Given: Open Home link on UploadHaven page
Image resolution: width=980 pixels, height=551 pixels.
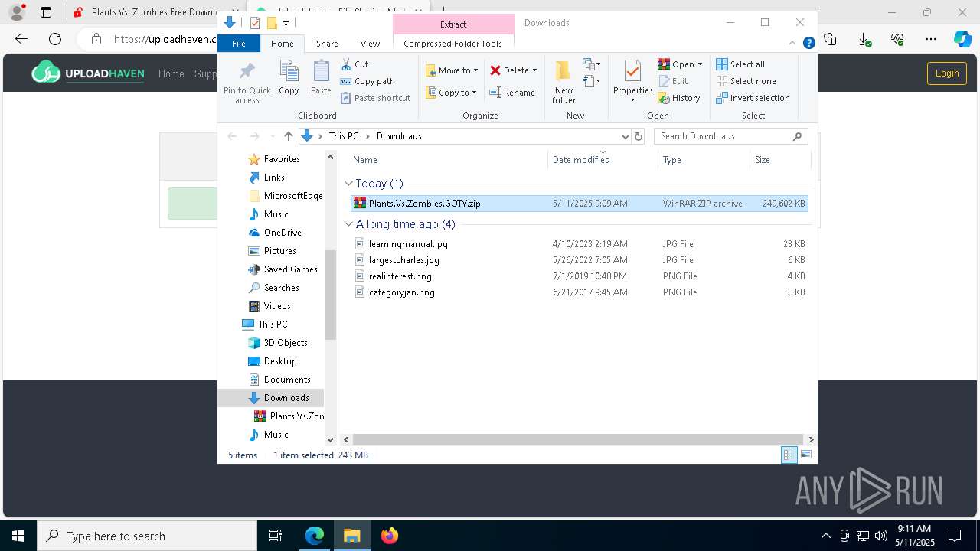Looking at the screenshot, I should coord(171,73).
